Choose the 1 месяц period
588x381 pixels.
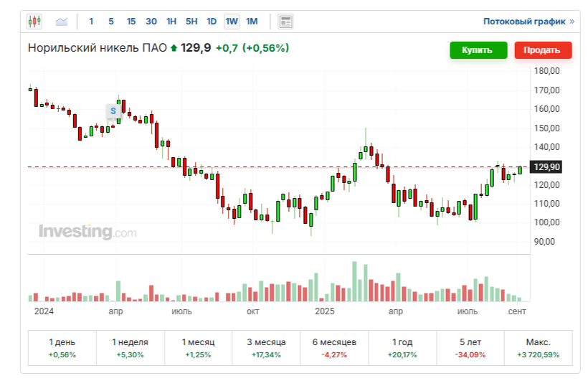[198, 348]
